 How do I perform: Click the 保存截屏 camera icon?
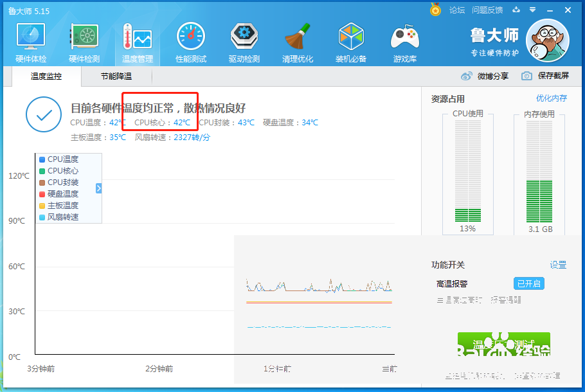[526, 76]
